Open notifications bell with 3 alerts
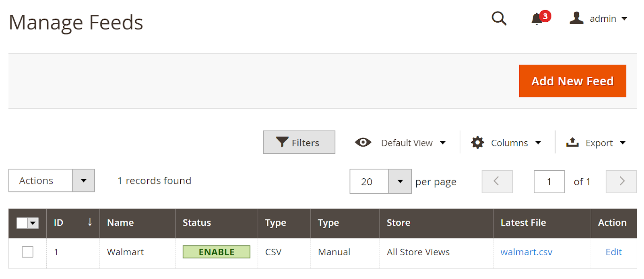Viewport: 644px width, 279px height. (541, 18)
